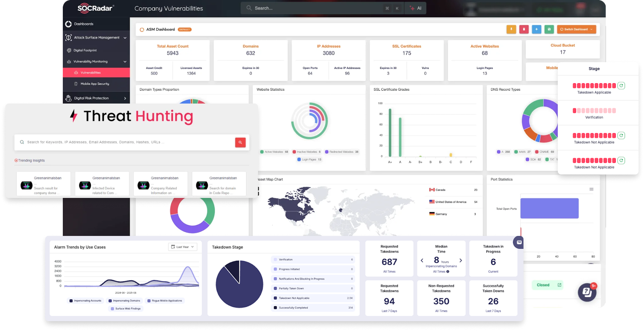
Task: Toggle the CNAME record legend item
Action: point(545,152)
